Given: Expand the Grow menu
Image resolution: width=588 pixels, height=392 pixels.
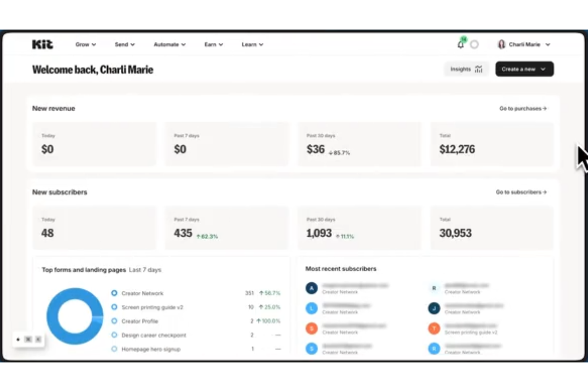Looking at the screenshot, I should (x=85, y=44).
